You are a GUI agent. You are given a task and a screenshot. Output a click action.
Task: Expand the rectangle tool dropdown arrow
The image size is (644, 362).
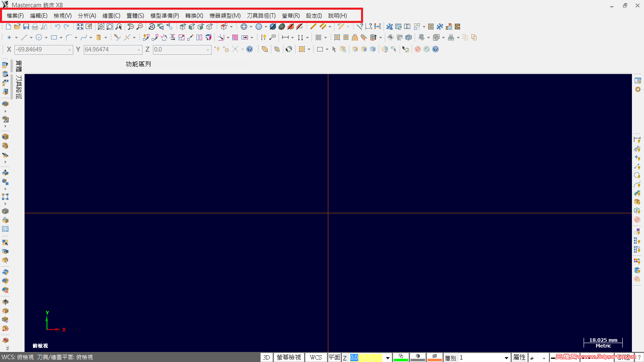(x=61, y=37)
